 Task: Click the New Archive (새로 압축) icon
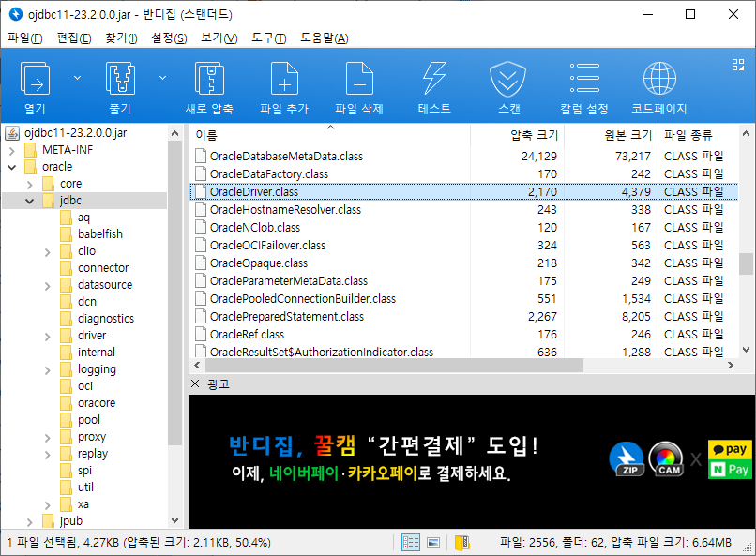tap(209, 79)
